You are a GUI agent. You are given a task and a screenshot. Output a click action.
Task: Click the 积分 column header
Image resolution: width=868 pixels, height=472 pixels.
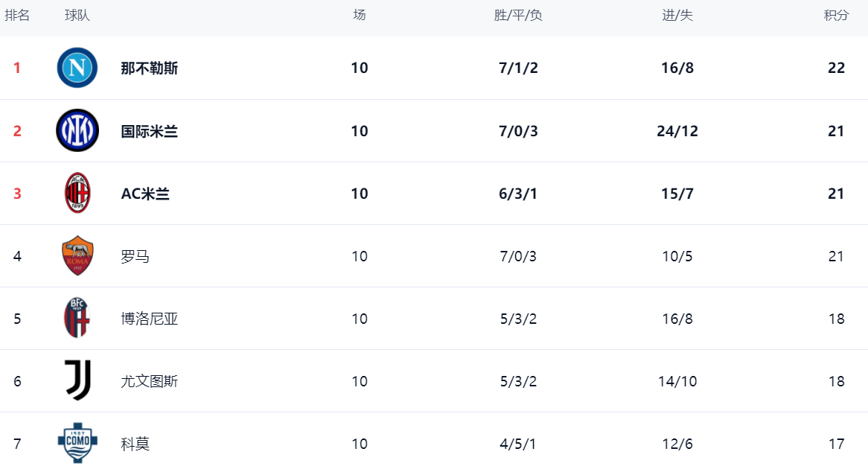tap(836, 16)
